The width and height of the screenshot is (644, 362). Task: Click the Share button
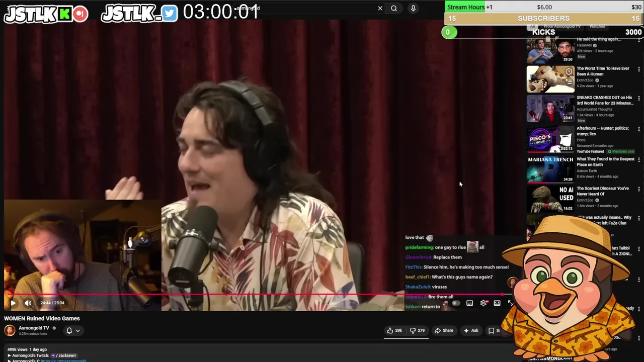tap(444, 330)
